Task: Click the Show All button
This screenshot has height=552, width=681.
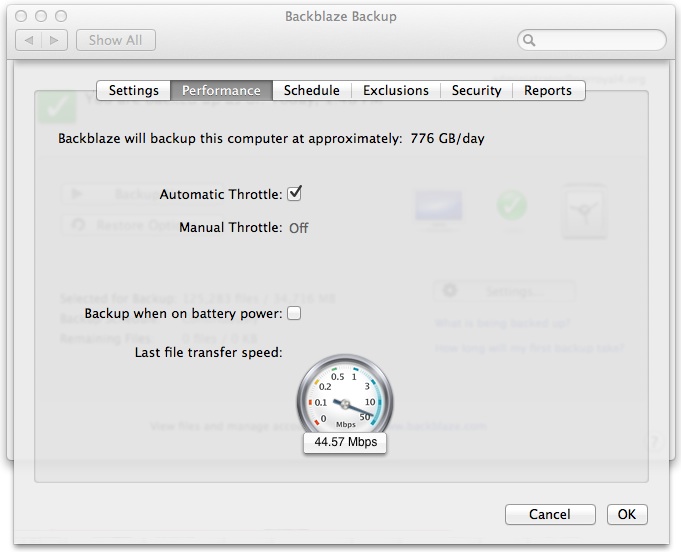Action: (116, 40)
